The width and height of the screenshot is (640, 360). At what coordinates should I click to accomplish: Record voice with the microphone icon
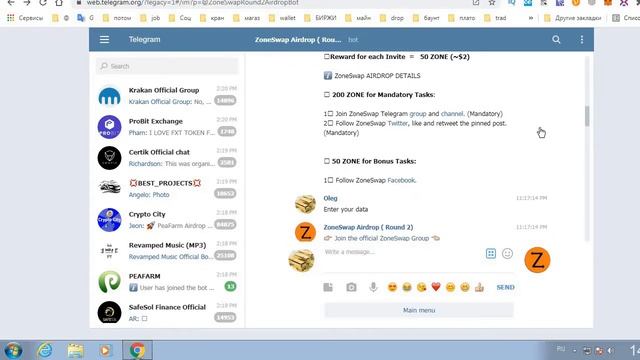pyautogui.click(x=373, y=287)
